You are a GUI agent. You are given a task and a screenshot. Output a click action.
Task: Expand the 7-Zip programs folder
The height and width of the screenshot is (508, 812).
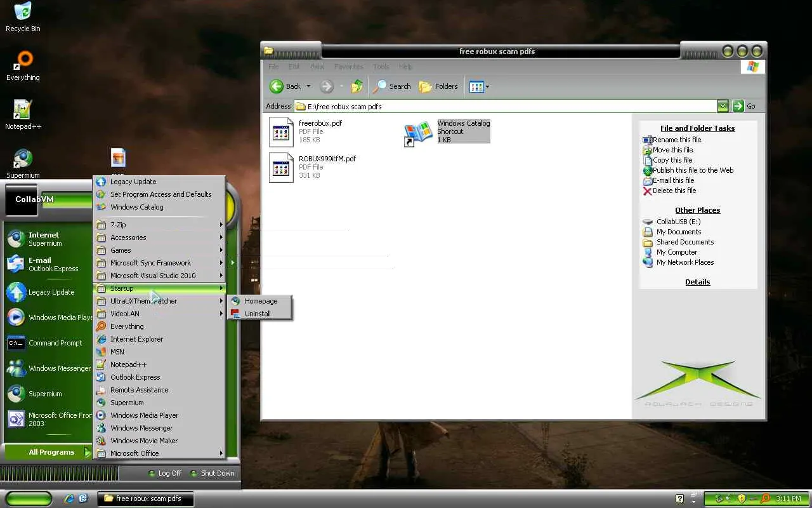coord(159,225)
